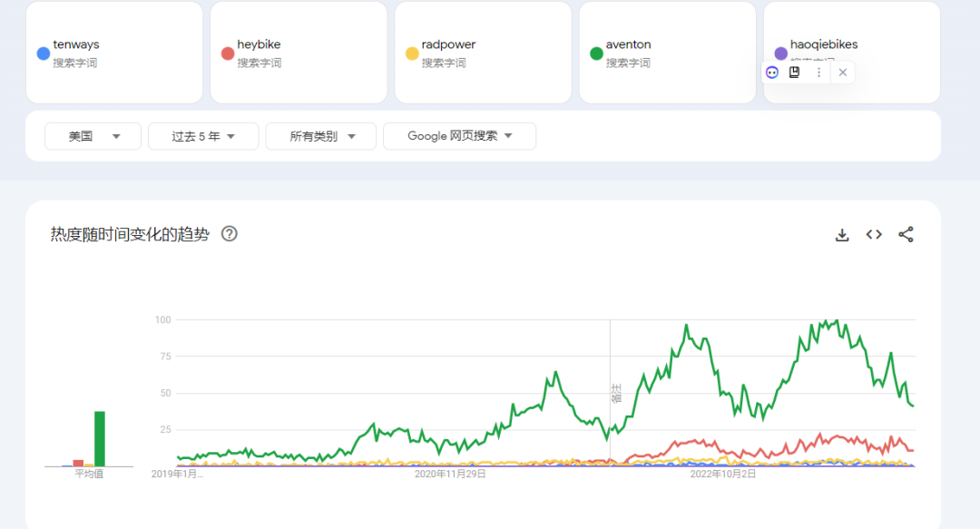
Task: Expand the 所有类别 category dropdown
Action: coord(320,136)
